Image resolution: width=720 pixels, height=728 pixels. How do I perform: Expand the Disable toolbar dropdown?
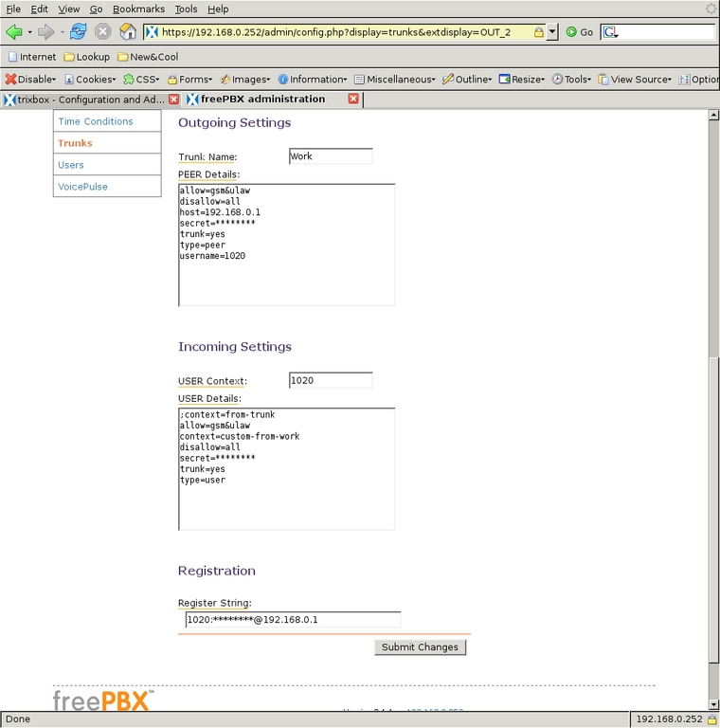pyautogui.click(x=30, y=80)
